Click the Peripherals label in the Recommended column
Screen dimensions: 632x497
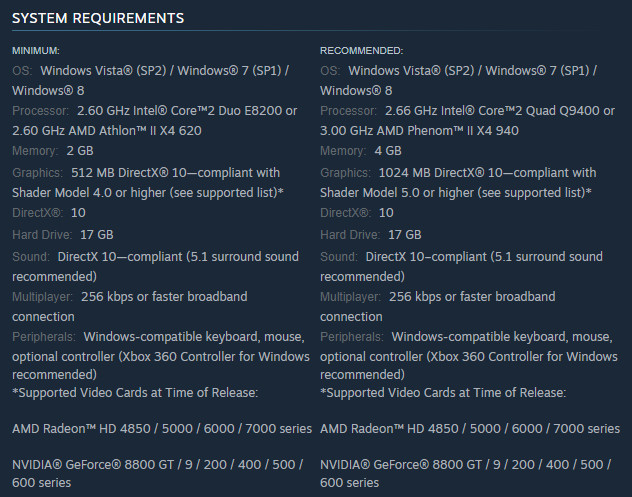[351, 337]
